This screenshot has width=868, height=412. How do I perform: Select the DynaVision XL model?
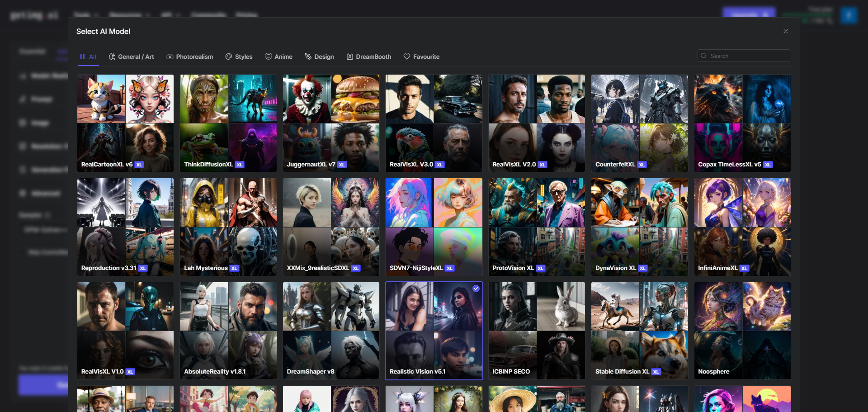pos(640,227)
